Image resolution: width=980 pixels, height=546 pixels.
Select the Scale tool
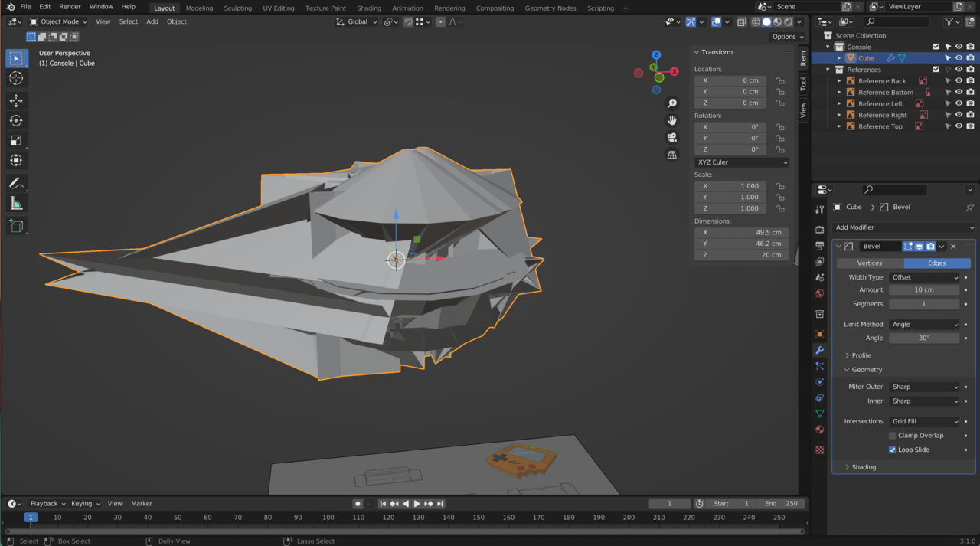click(16, 140)
